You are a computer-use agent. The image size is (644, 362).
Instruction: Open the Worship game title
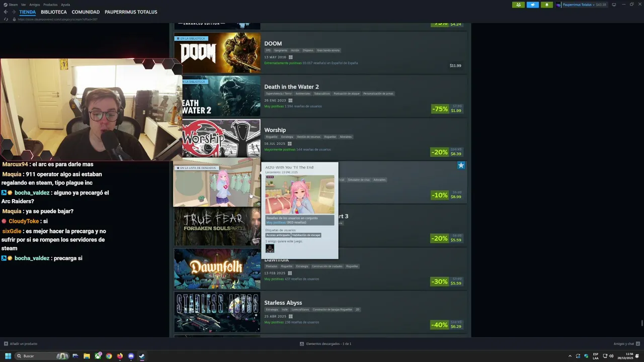[x=275, y=130]
